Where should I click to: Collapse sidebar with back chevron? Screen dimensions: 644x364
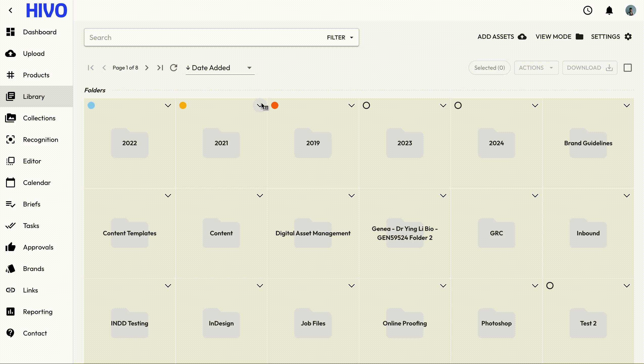(x=11, y=10)
